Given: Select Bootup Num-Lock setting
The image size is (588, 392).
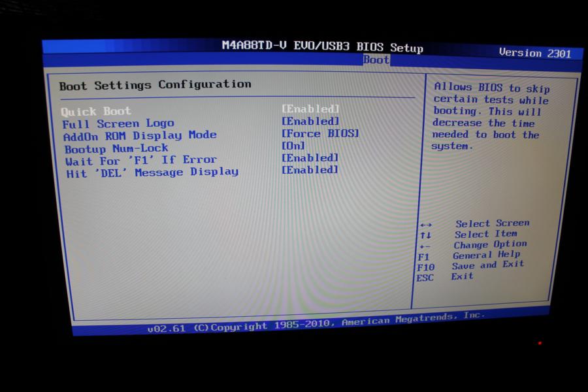Looking at the screenshot, I should [x=116, y=148].
